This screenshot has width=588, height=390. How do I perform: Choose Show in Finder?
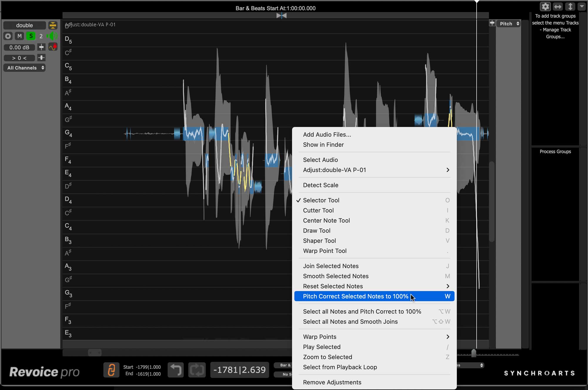click(374, 145)
